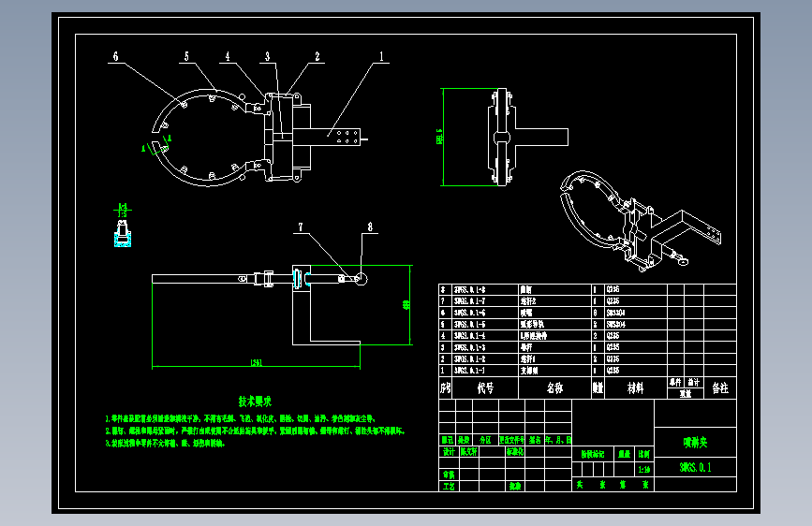Click the 材料 column header
Image resolution: width=812 pixels, height=526 pixels.
[635, 387]
